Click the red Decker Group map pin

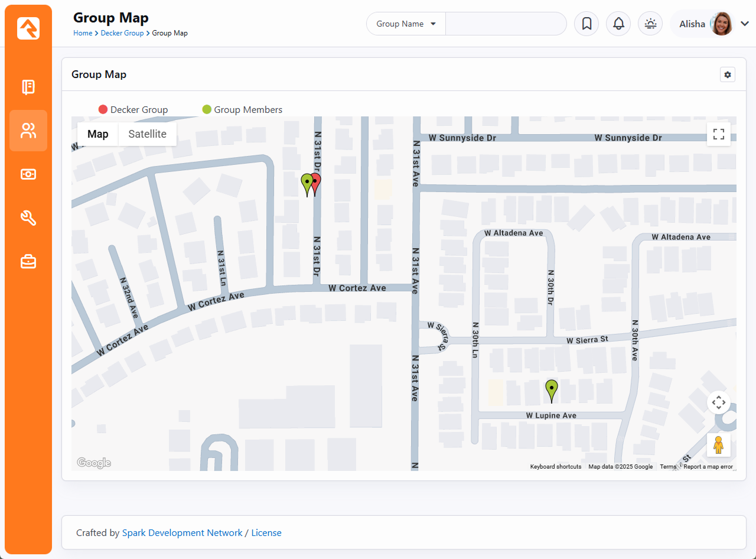tap(317, 183)
